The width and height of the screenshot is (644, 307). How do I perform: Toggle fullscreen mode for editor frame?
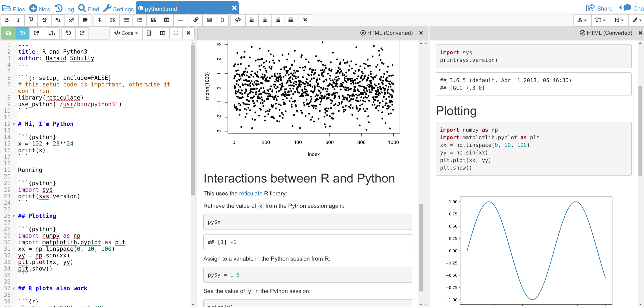[x=176, y=33]
